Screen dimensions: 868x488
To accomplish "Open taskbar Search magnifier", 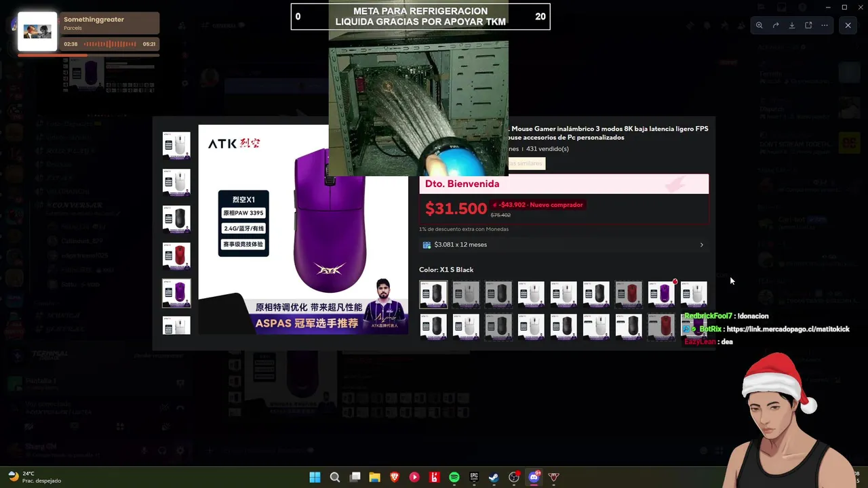I will [x=334, y=477].
